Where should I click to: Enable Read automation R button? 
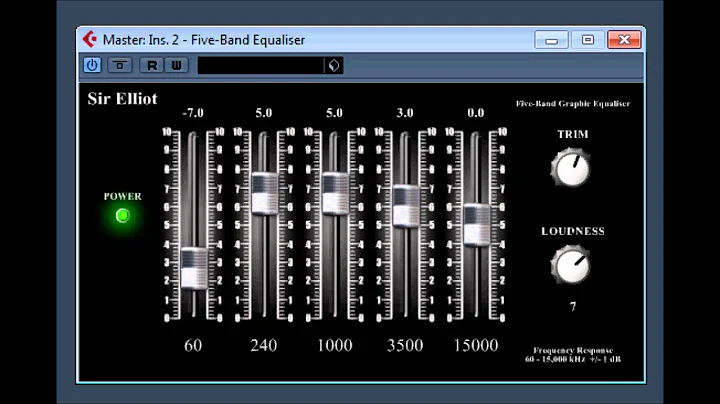pos(152,65)
